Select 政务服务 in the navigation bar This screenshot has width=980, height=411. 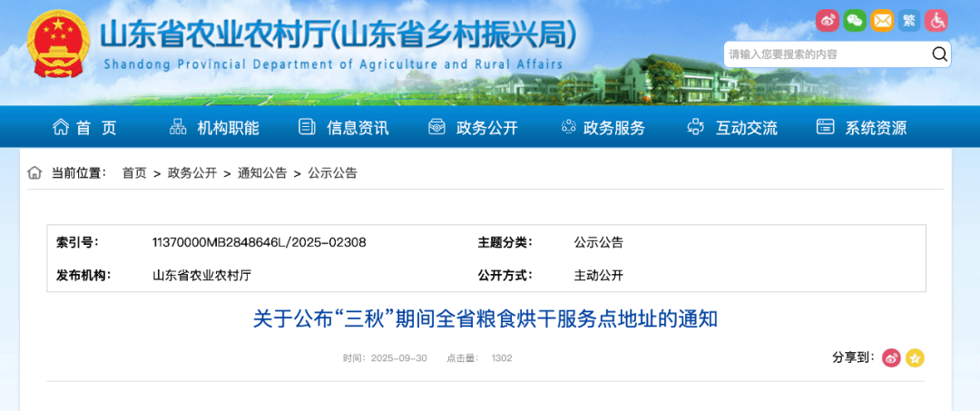coord(603,128)
